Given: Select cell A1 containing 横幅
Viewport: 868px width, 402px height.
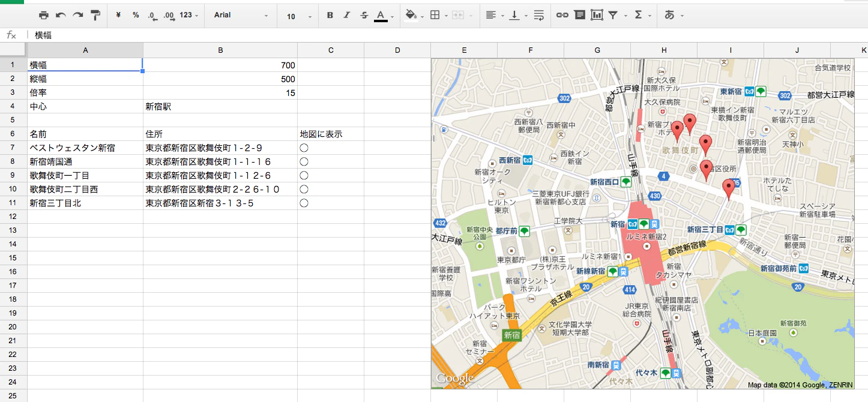Looking at the screenshot, I should 85,65.
